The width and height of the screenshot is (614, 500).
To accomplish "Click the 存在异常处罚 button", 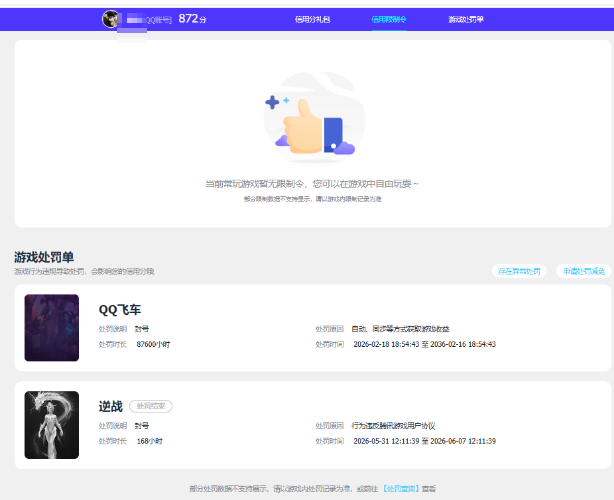I will (x=519, y=271).
